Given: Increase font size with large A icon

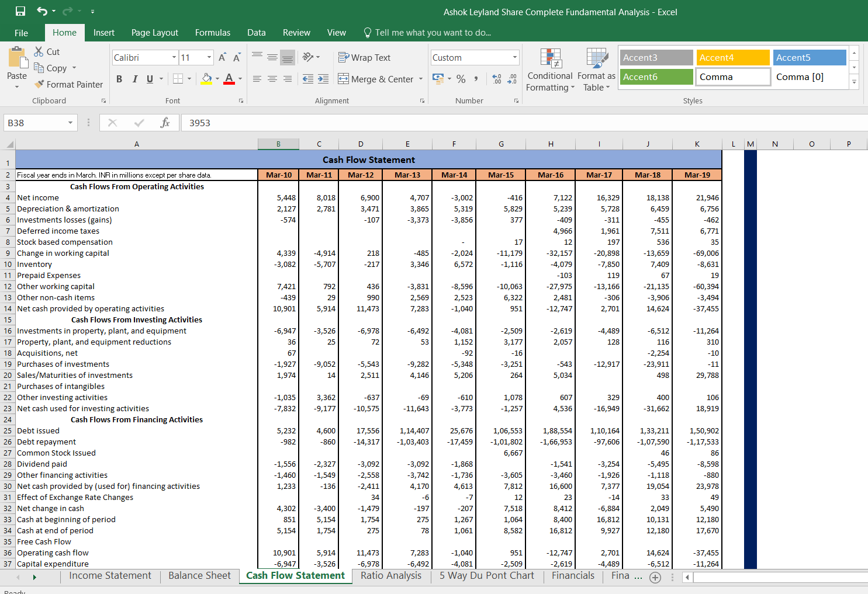Looking at the screenshot, I should coord(222,57).
